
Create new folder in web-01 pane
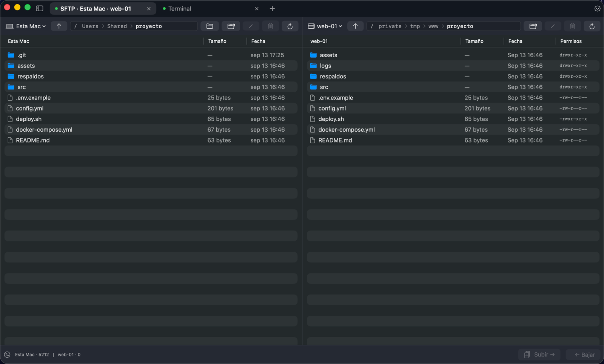click(533, 26)
